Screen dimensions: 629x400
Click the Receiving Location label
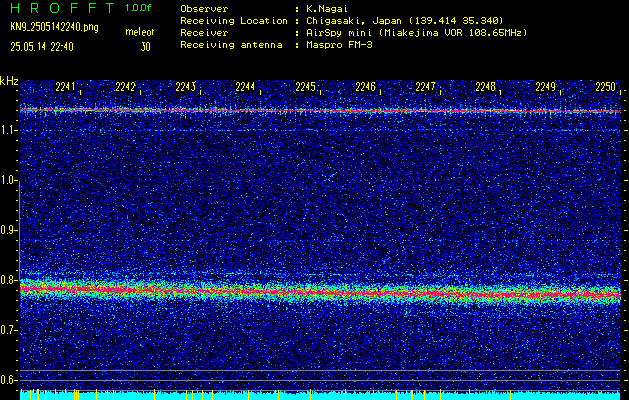(234, 20)
